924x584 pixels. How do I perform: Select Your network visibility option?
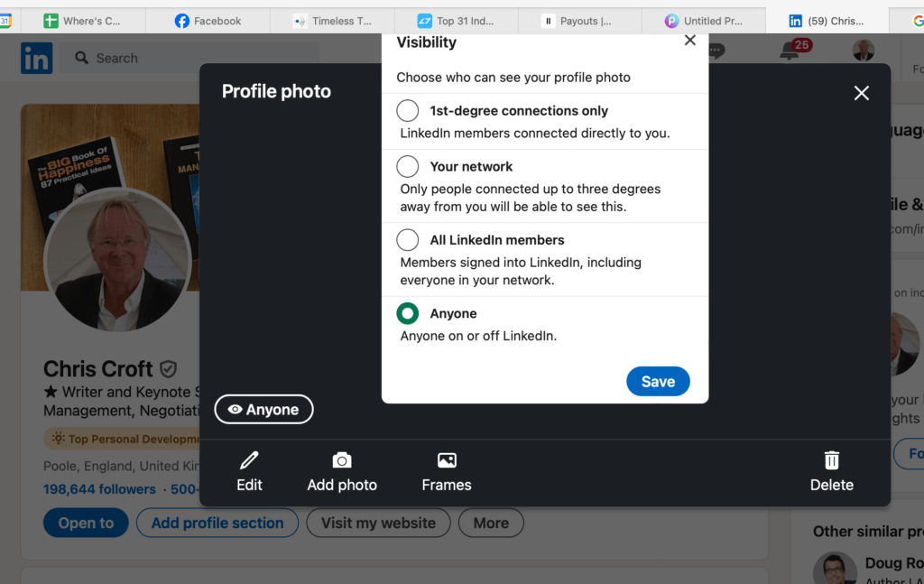point(407,166)
